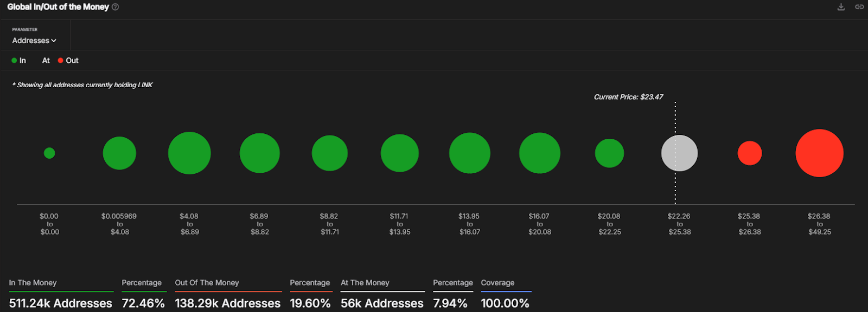
Task: Click the $26.38 to $49.25 axis label
Action: pos(819,224)
